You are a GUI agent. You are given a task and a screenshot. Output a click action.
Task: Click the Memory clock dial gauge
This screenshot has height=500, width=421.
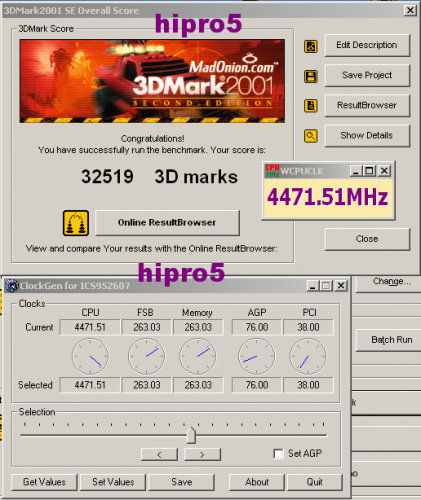198,356
